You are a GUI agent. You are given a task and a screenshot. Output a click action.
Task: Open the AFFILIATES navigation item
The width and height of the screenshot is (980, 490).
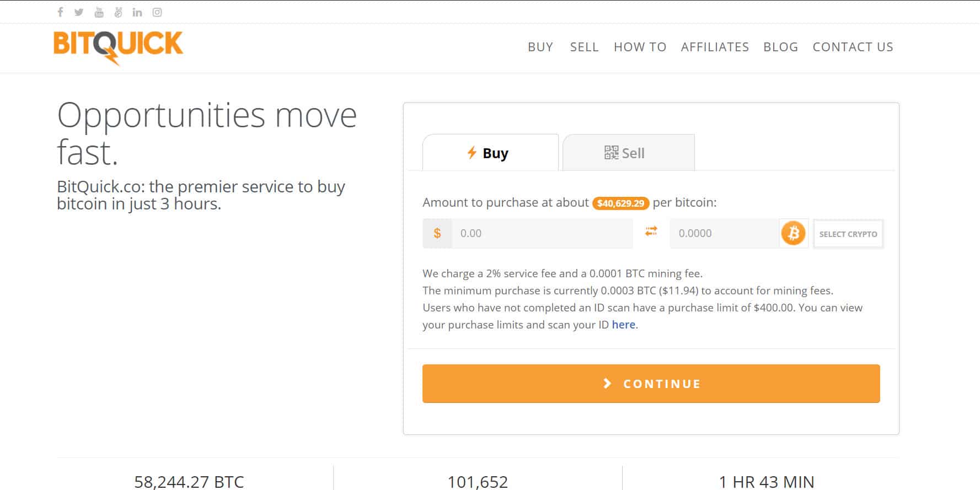tap(715, 47)
